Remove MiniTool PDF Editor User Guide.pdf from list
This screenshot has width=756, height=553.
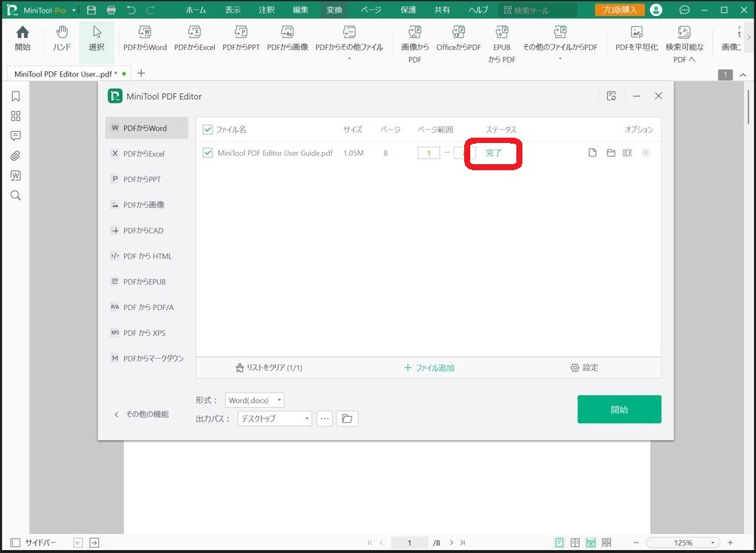[x=646, y=153]
